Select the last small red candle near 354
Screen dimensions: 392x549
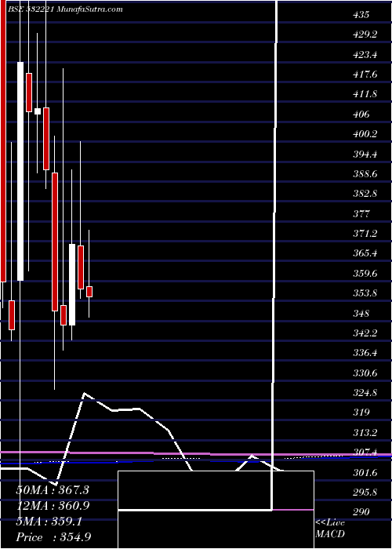(x=89, y=292)
